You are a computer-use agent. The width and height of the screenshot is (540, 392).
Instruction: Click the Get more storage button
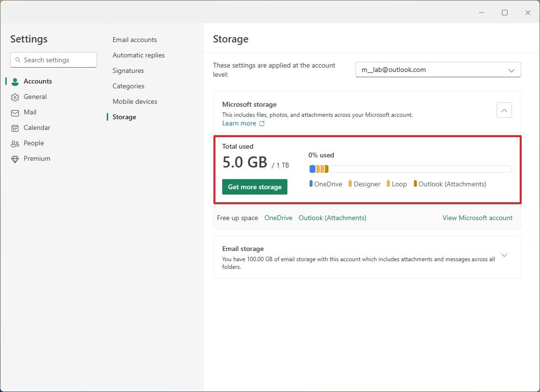[x=255, y=187]
